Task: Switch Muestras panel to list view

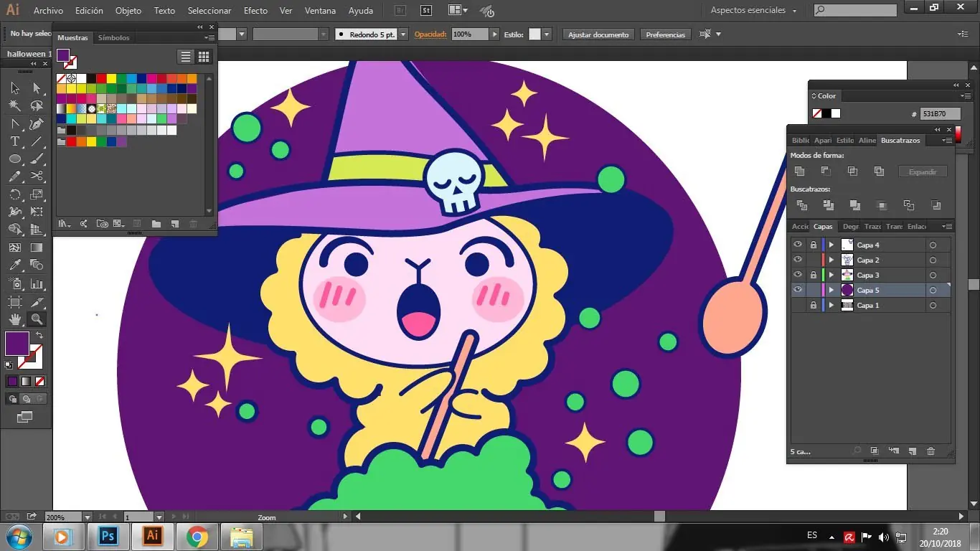Action: click(x=186, y=57)
